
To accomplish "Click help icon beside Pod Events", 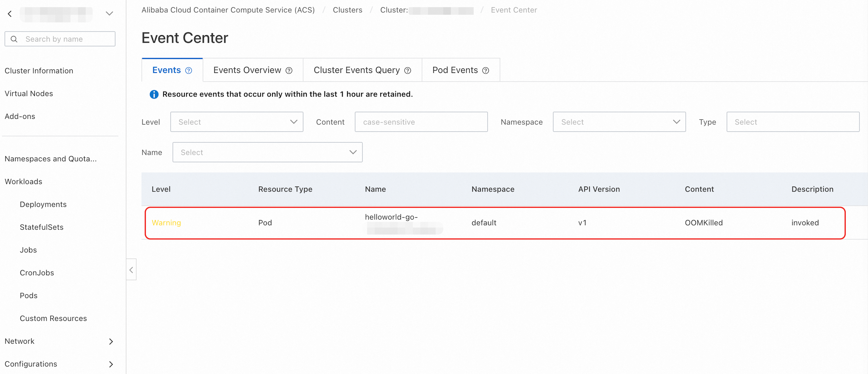I will point(486,71).
